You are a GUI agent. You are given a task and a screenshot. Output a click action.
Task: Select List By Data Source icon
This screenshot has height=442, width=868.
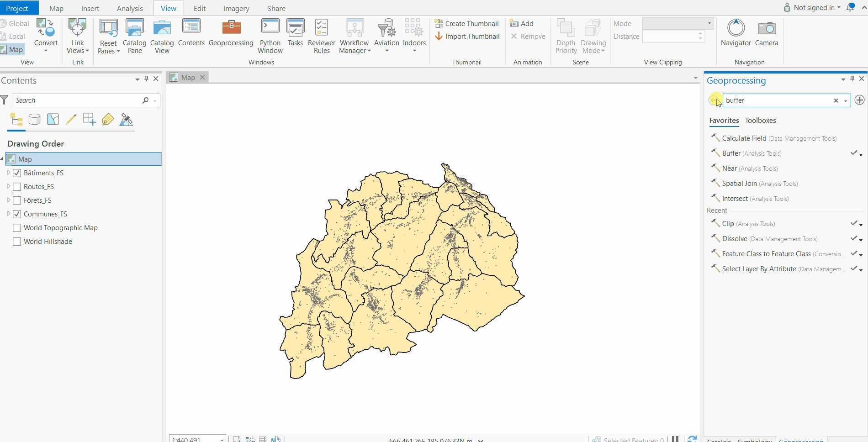[x=35, y=120]
